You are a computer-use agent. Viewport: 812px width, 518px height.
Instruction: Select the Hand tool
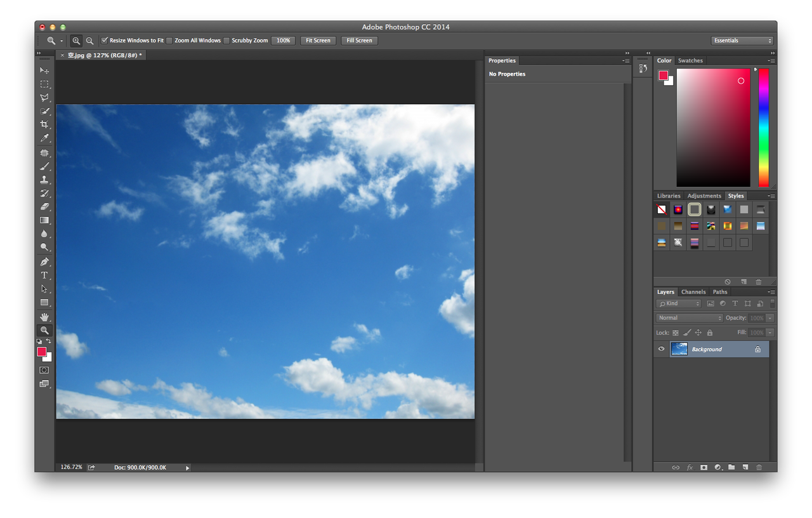tap(44, 317)
